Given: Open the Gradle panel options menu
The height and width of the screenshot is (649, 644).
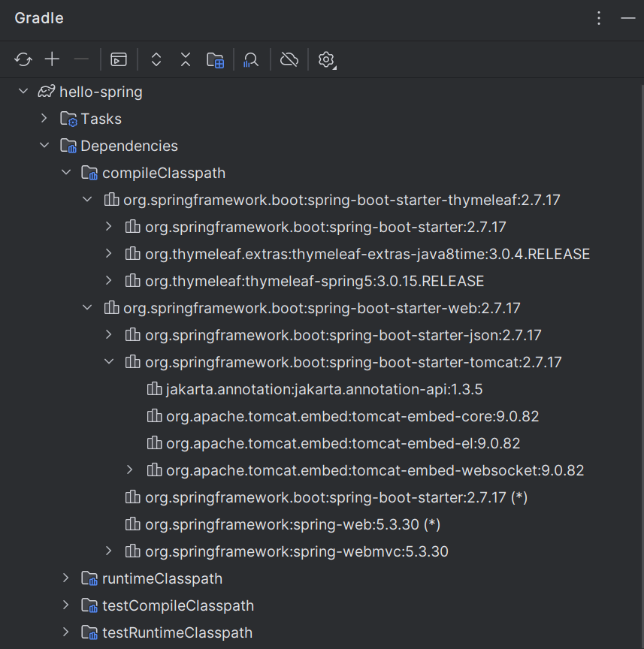Looking at the screenshot, I should point(599,18).
